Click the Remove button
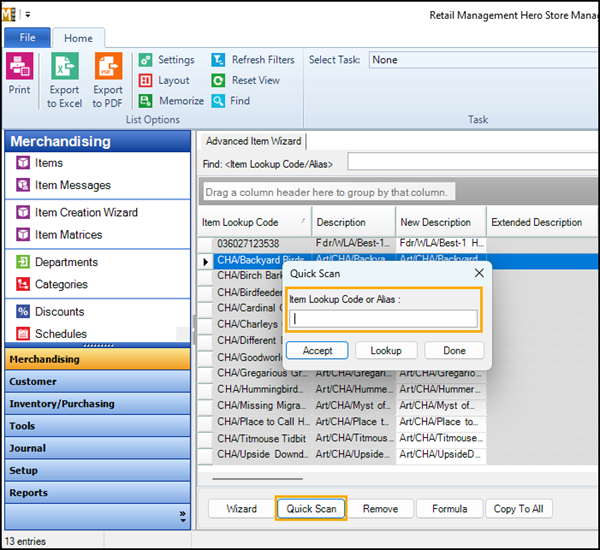Screen dimensions: 600x550 pos(380,509)
